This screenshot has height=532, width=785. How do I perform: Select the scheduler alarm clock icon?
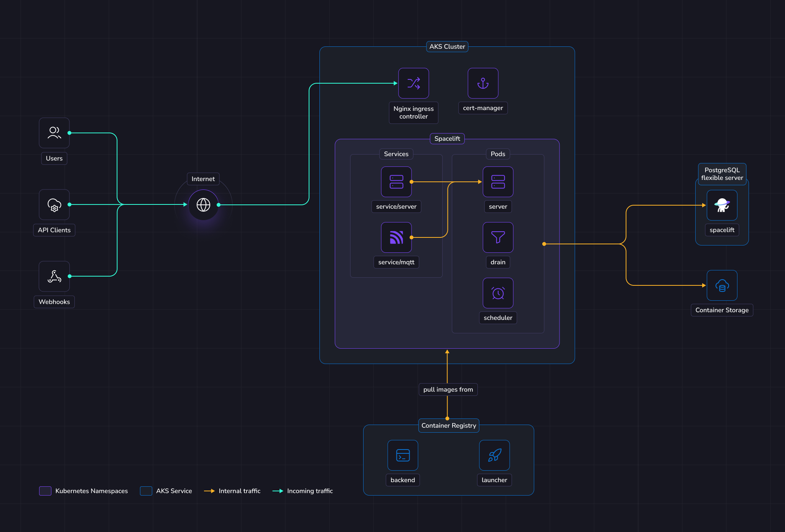(498, 293)
